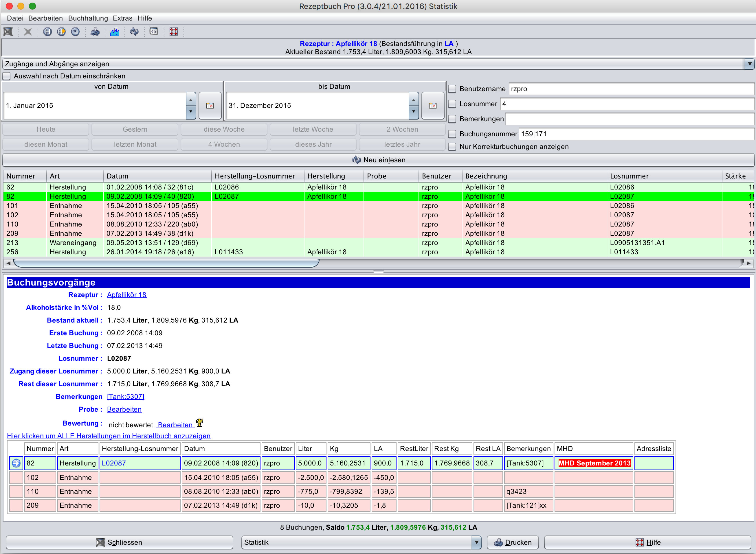Expand Zugänge und Abgänge anzeigen dropdown
Image resolution: width=756 pixels, height=554 pixels.
[749, 64]
